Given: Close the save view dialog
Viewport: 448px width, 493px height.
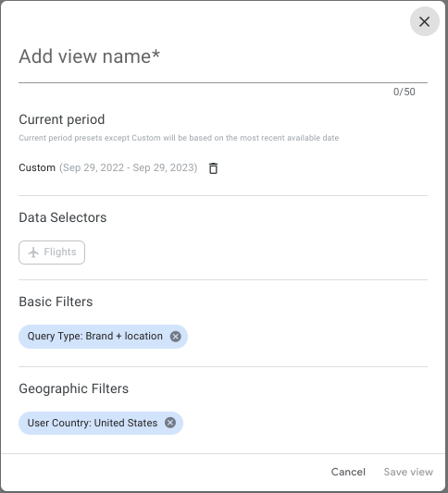Looking at the screenshot, I should (x=425, y=21).
